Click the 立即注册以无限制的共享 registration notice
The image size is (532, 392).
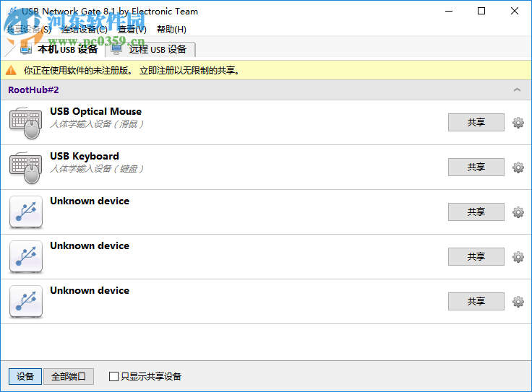pyautogui.click(x=190, y=71)
